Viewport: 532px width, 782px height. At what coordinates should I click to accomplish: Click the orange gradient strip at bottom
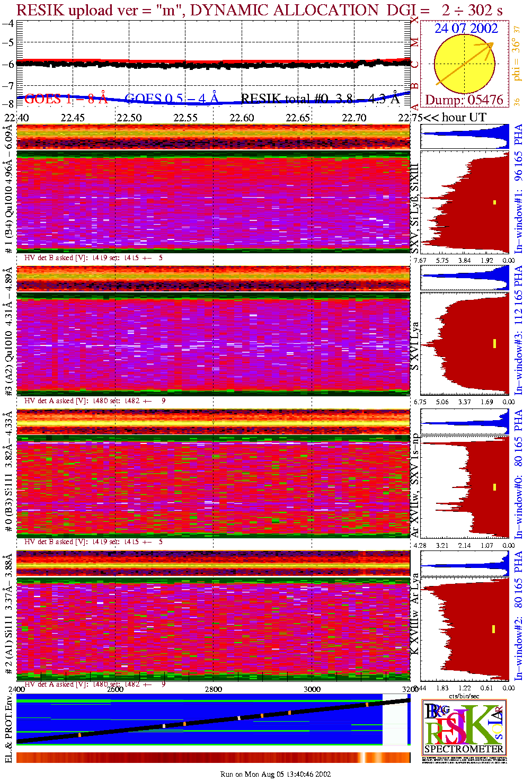[213, 758]
